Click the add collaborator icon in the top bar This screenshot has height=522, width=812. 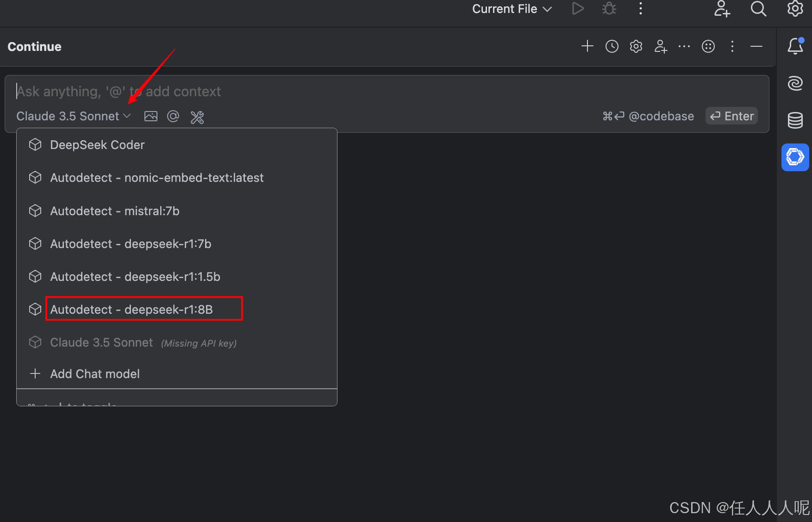[x=722, y=9]
